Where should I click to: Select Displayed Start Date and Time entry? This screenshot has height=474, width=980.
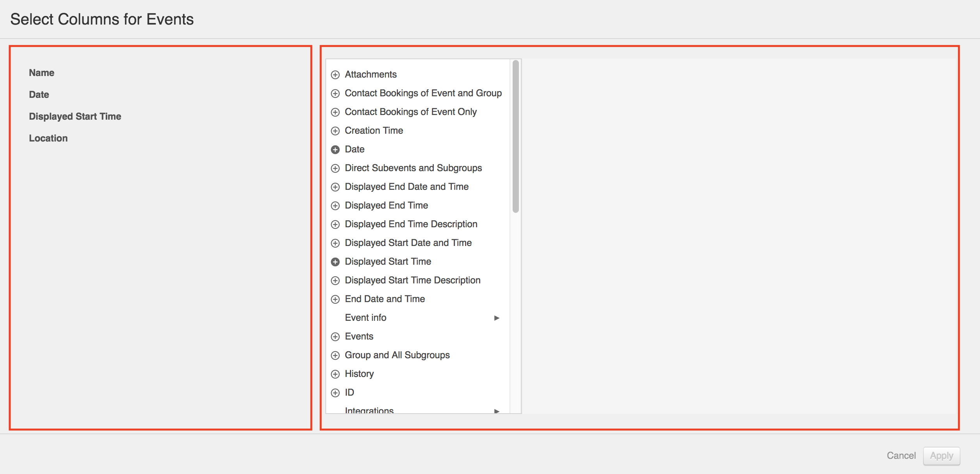tap(408, 243)
